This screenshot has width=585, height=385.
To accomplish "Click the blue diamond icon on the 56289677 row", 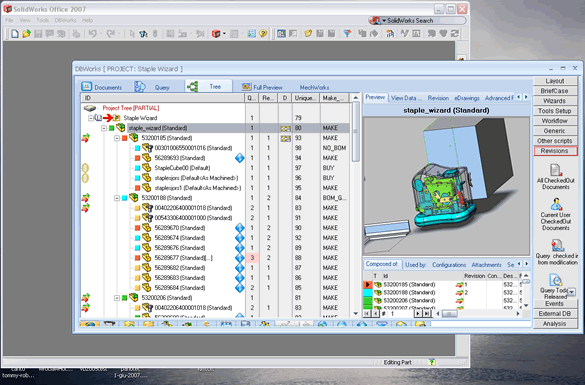I will (x=240, y=258).
